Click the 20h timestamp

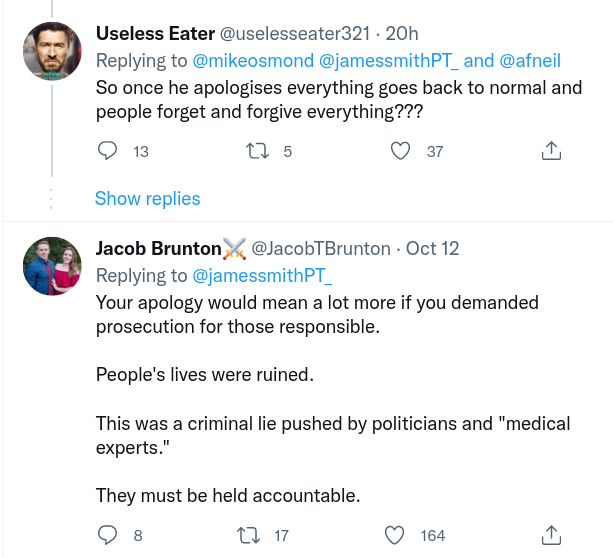tap(406, 33)
